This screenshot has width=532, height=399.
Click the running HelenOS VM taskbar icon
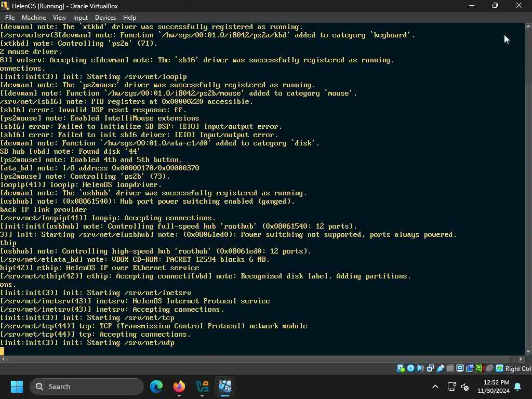tap(225, 387)
